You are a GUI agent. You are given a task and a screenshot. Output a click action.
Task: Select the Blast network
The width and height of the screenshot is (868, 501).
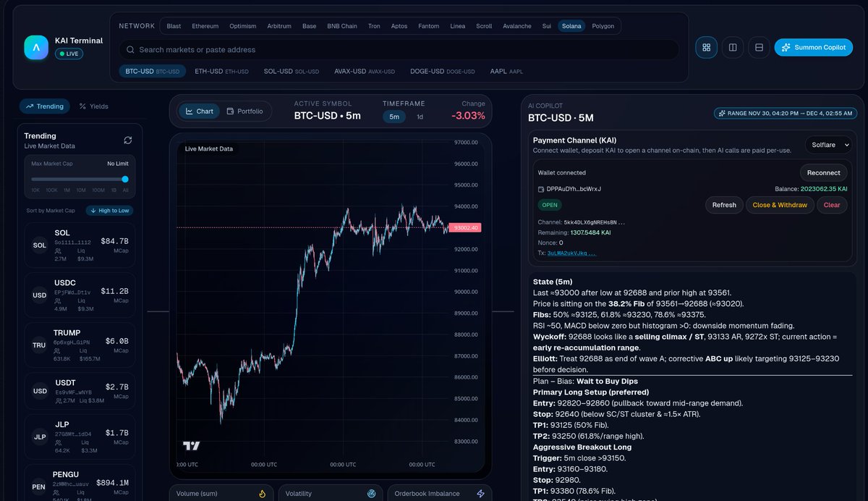174,26
